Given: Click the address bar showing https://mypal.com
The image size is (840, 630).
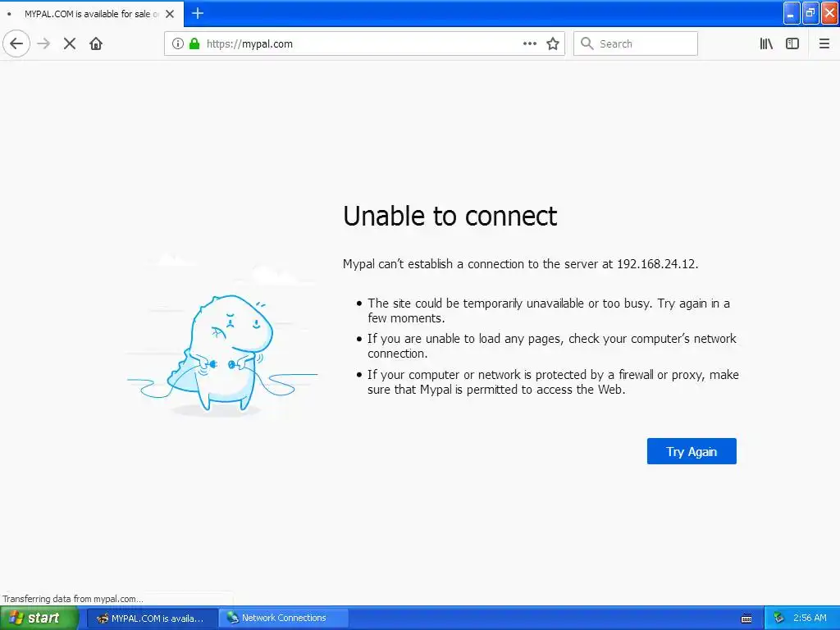Looking at the screenshot, I should 364,43.
